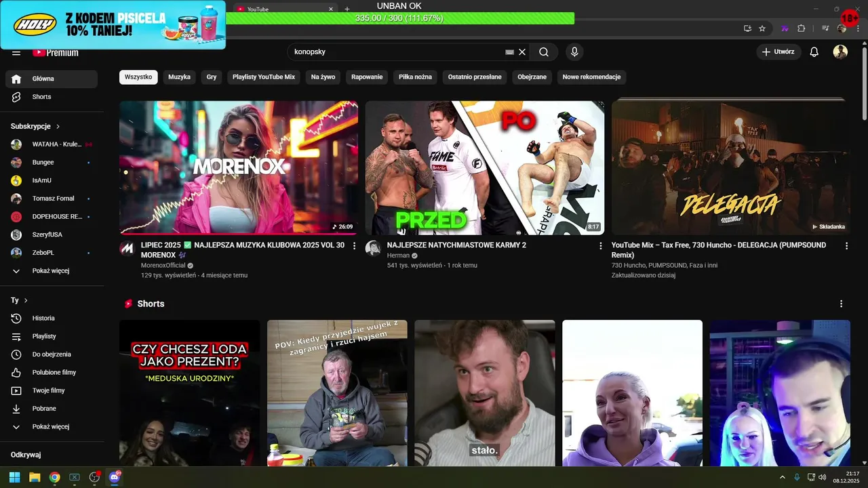Open Polubione filmy liked videos
The image size is (868, 488).
tap(52, 372)
